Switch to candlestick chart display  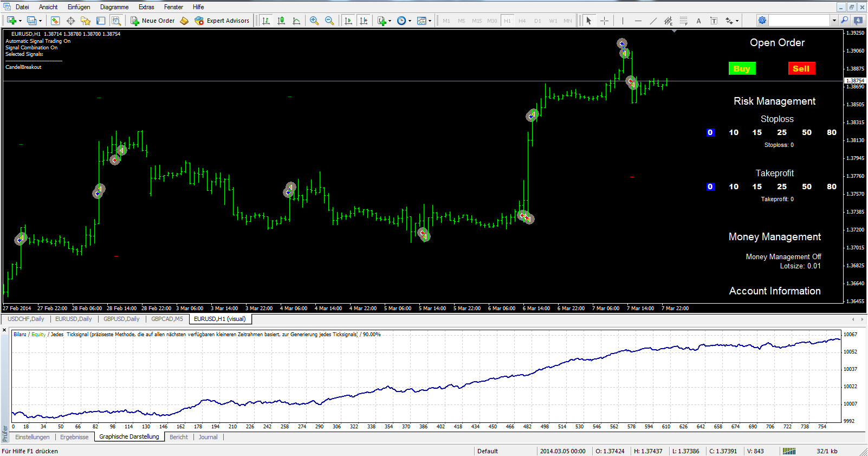point(281,21)
